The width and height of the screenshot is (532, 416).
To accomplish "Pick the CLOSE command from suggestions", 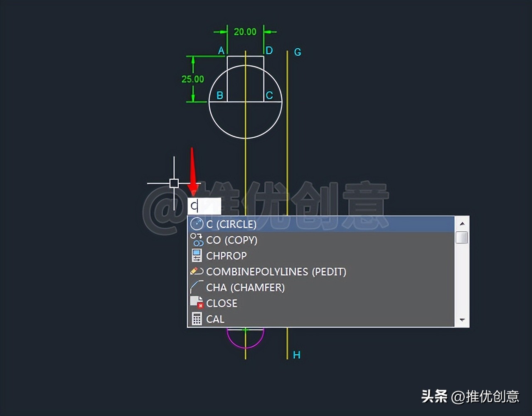I will click(222, 303).
